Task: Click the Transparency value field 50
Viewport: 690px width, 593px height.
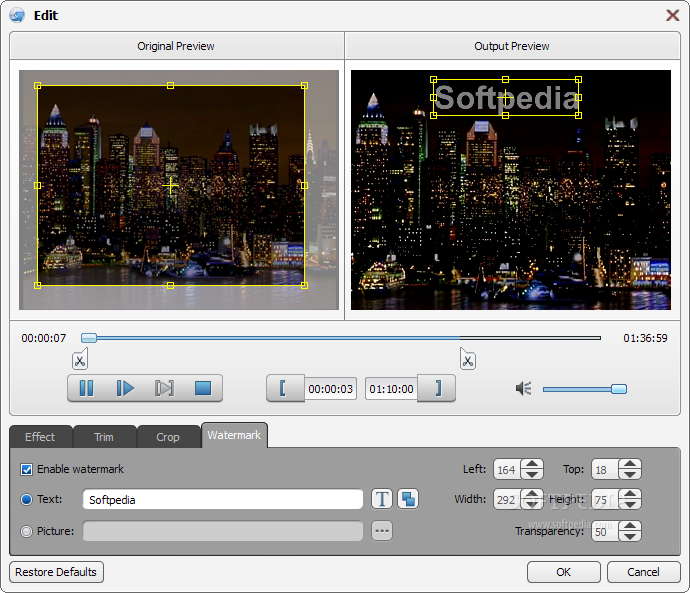Action: click(x=605, y=531)
